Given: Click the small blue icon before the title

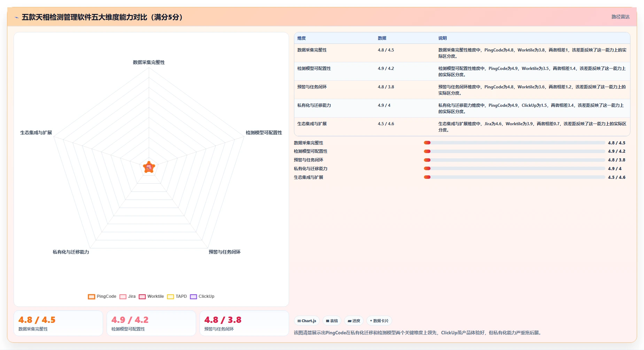Looking at the screenshot, I should click(x=16, y=17).
